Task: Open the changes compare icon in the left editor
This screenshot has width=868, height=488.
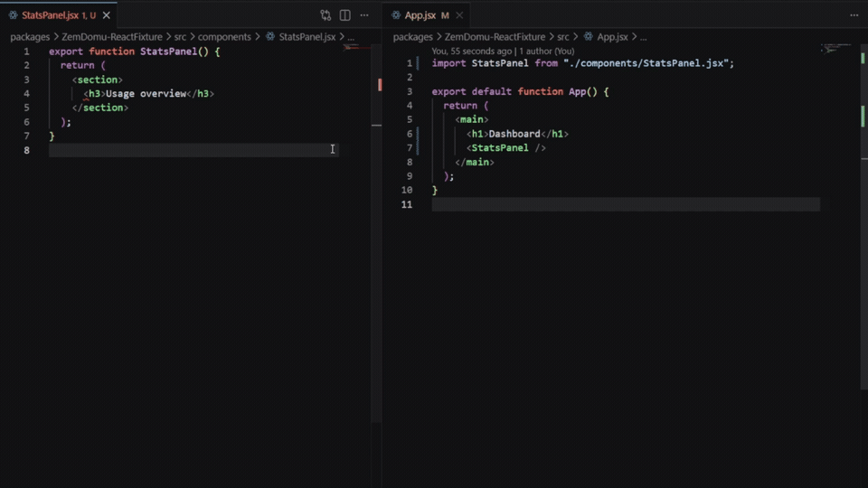Action: pos(325,15)
